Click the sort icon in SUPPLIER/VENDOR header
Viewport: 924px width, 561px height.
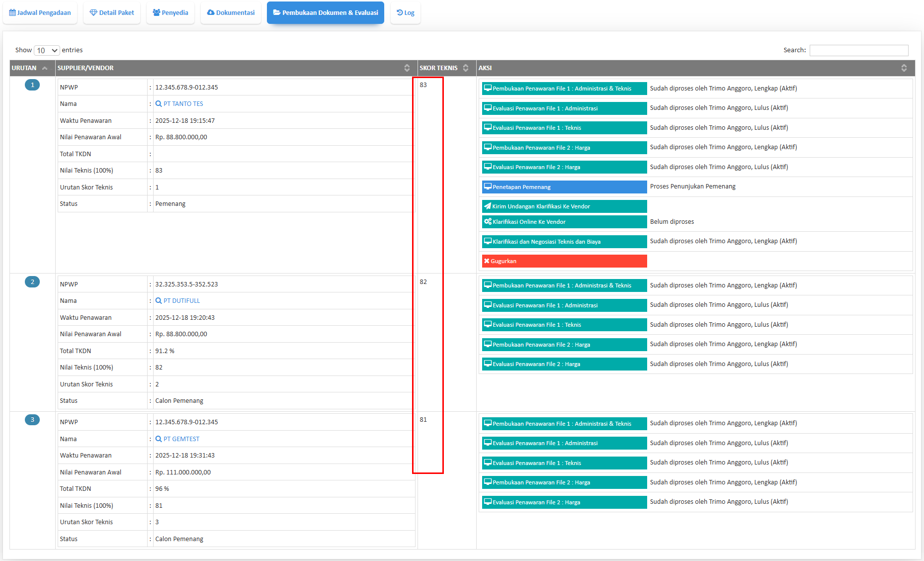coord(407,68)
